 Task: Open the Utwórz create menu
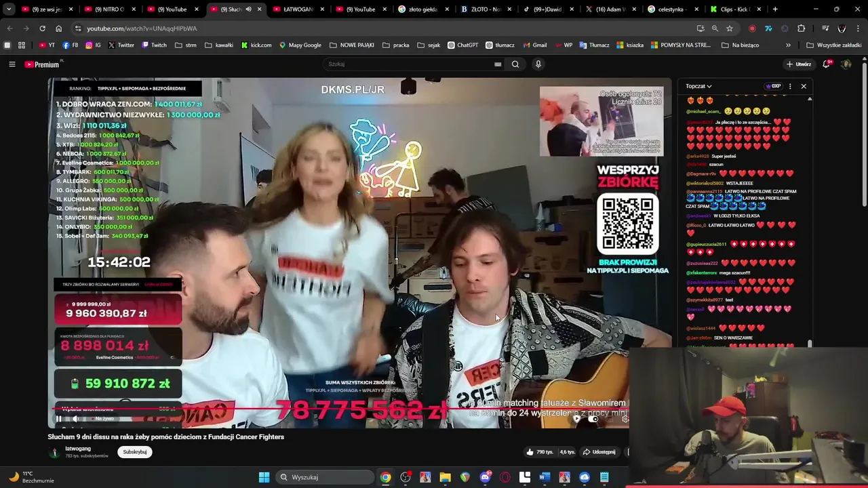point(799,64)
